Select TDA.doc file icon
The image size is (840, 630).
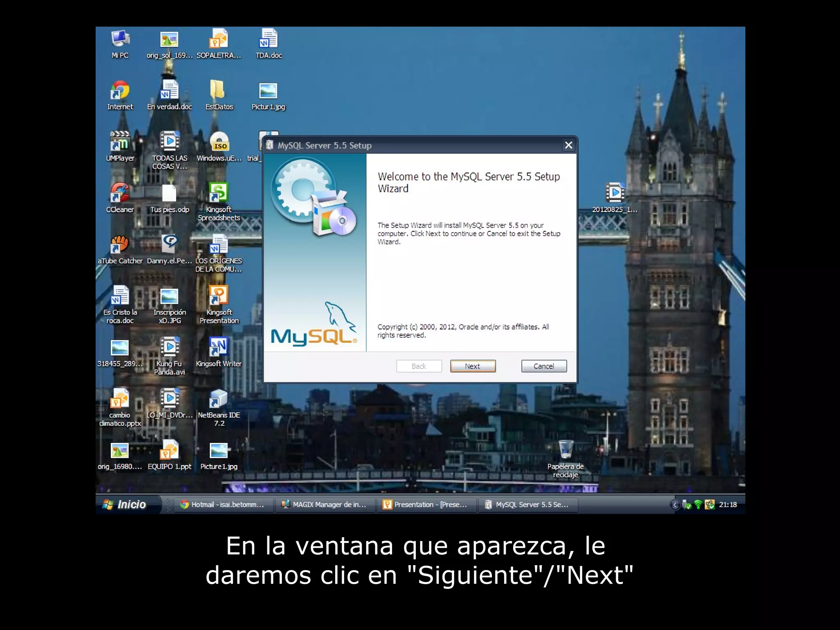(x=269, y=44)
